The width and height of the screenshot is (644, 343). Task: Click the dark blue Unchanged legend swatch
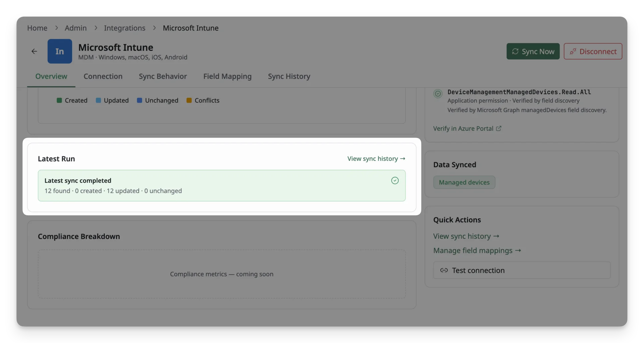(x=140, y=100)
